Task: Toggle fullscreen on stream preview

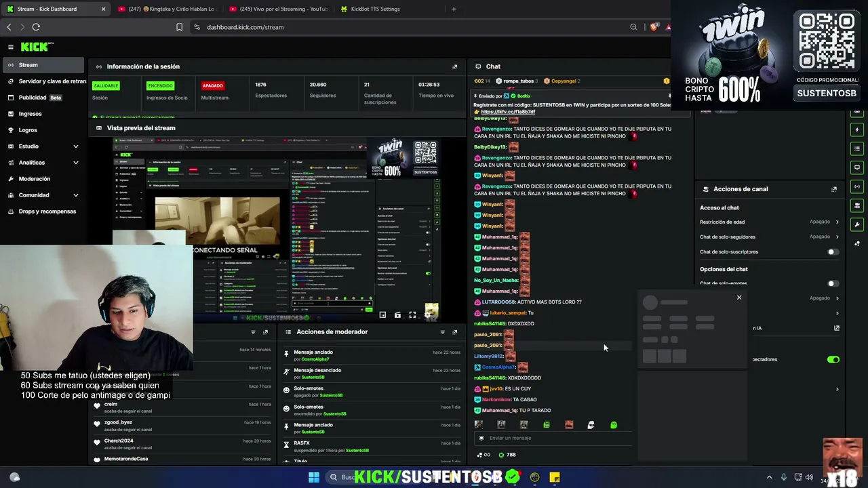Action: coord(412,315)
